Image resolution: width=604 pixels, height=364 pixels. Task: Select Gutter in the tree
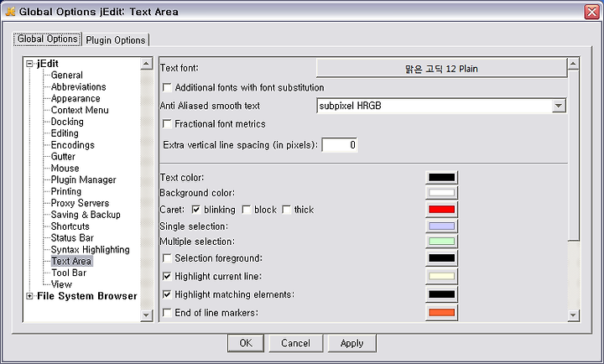tap(63, 156)
